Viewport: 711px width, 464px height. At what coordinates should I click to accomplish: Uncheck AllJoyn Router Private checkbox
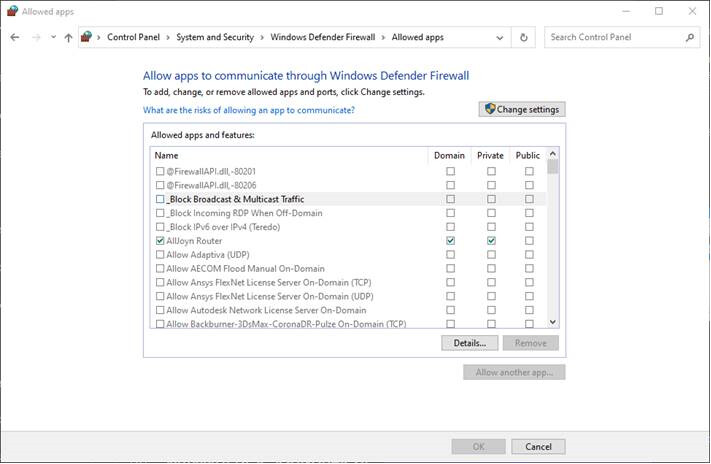pyautogui.click(x=491, y=241)
